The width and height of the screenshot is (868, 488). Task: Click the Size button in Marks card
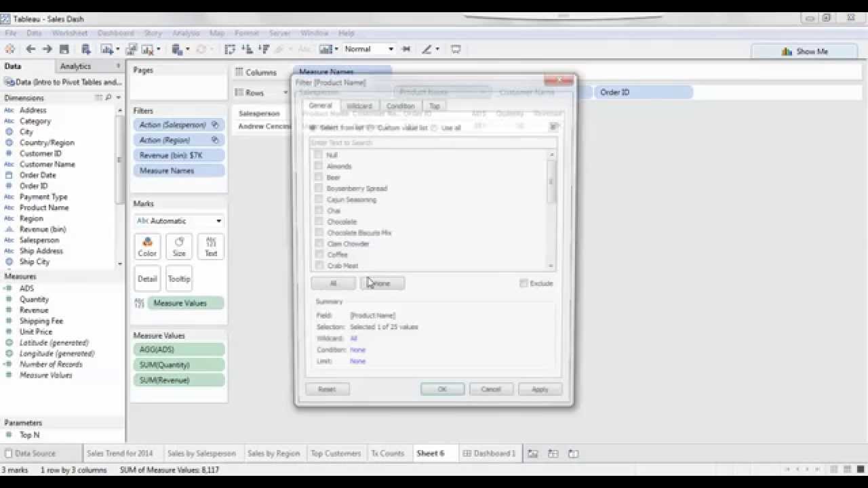coord(179,247)
